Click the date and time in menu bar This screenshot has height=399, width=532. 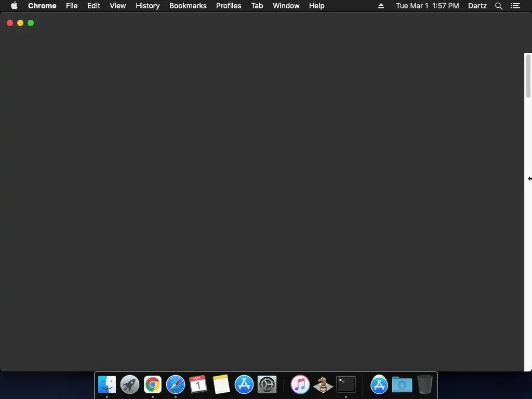pyautogui.click(x=428, y=6)
